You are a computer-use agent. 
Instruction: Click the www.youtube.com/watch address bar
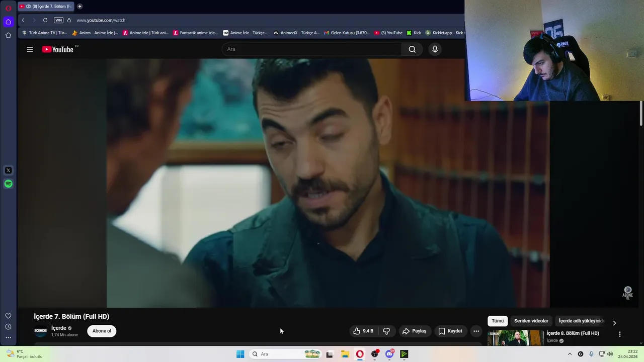pos(101,20)
